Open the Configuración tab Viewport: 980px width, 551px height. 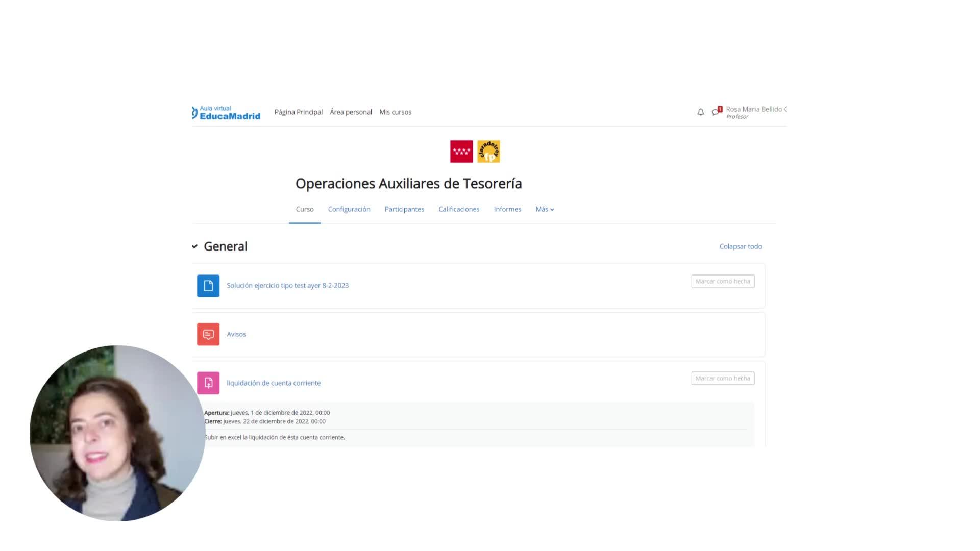pos(349,209)
